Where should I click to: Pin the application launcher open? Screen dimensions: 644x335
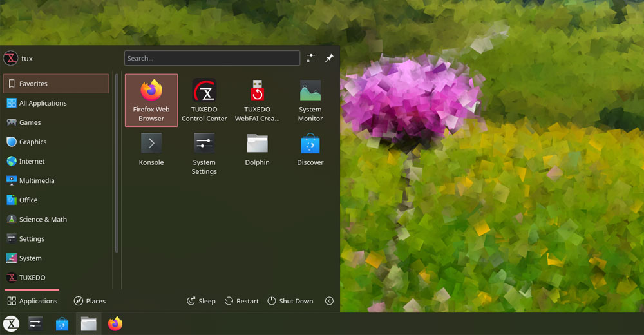tap(329, 58)
